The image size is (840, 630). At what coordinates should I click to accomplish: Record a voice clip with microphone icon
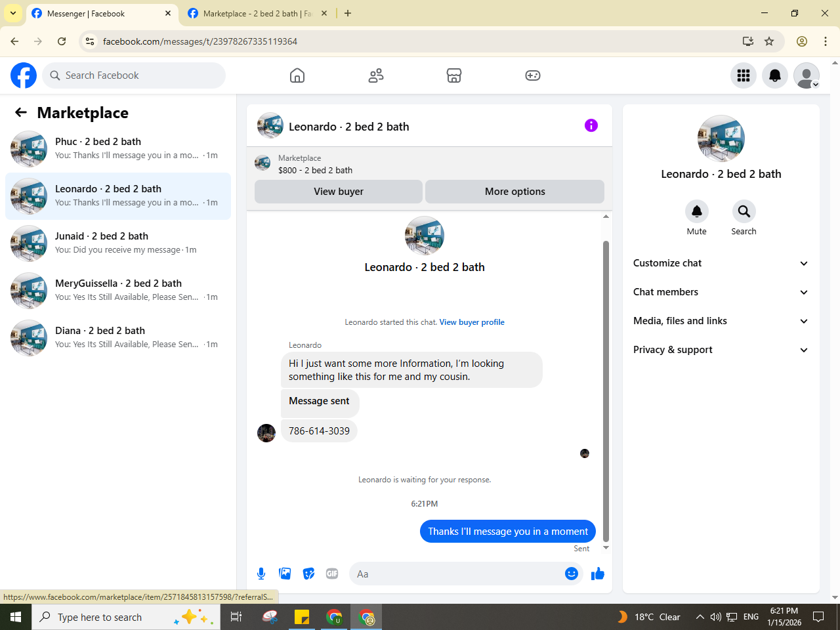pyautogui.click(x=261, y=574)
